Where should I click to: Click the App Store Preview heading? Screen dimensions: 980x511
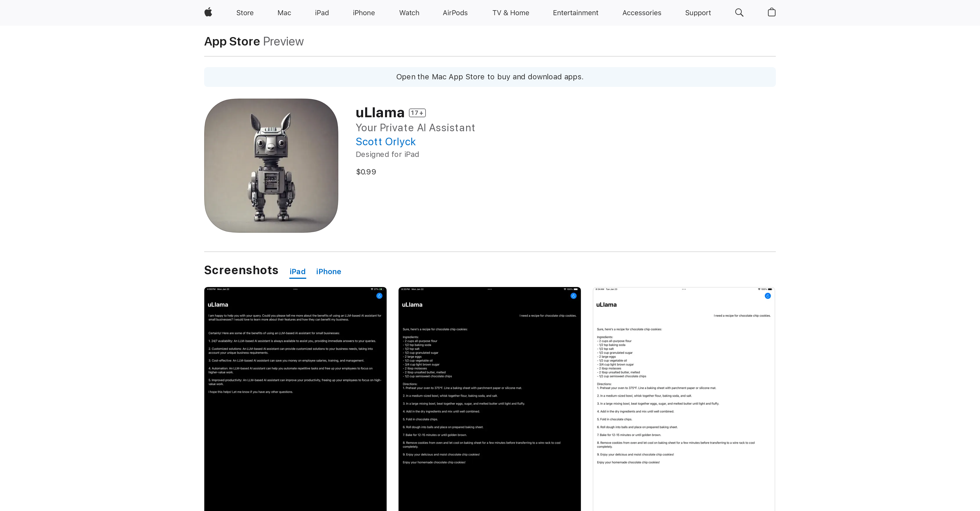254,41
